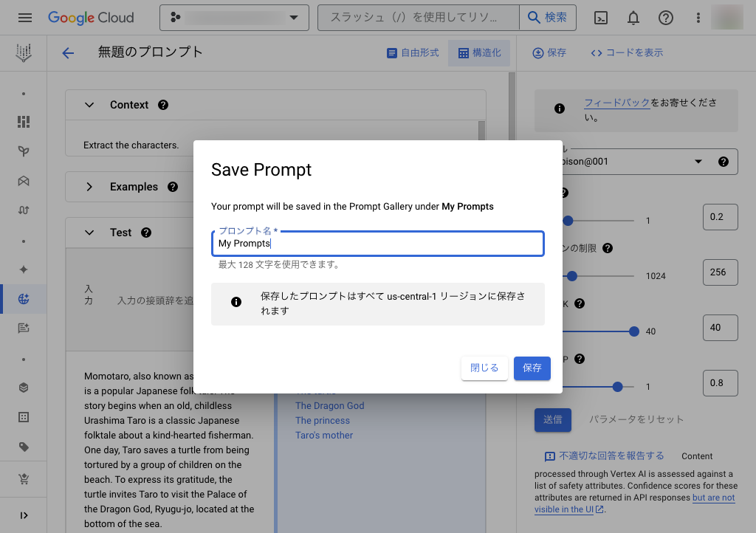The height and width of the screenshot is (533, 756).
Task: Click the プロンプト名 text field
Action: point(377,244)
